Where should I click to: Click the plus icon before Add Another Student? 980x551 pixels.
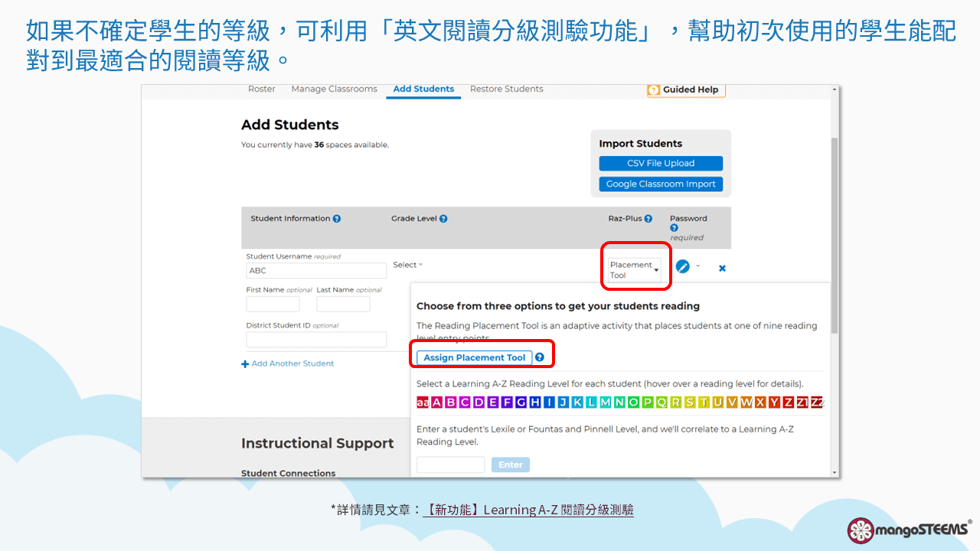[245, 364]
